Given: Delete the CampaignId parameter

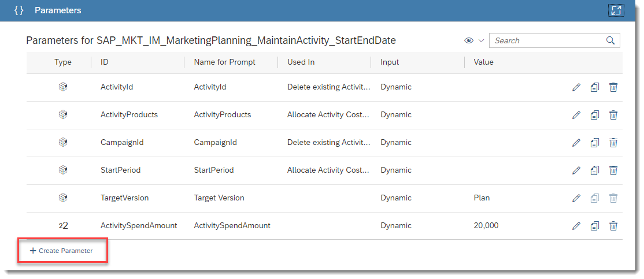Looking at the screenshot, I should click(613, 143).
